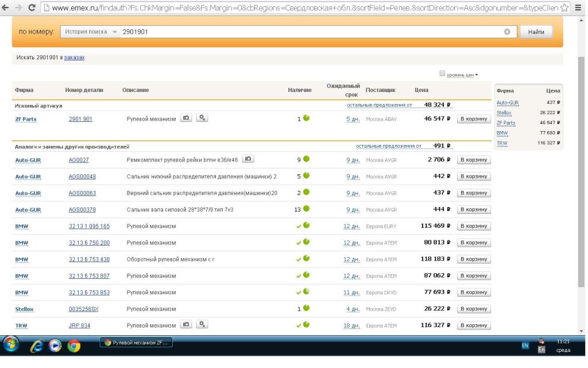588x368 pixels.
Task: Open 'заказах' link
Action: pyautogui.click(x=74, y=57)
